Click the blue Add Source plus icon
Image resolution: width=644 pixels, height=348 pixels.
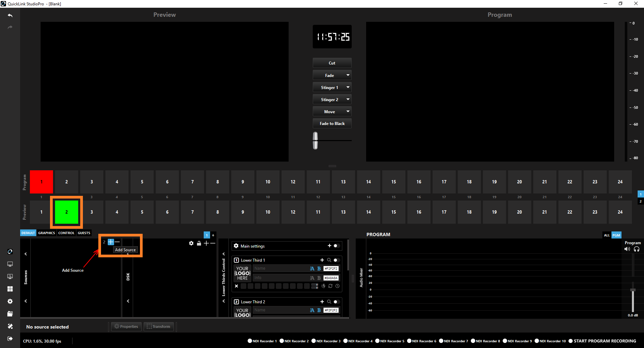click(111, 242)
